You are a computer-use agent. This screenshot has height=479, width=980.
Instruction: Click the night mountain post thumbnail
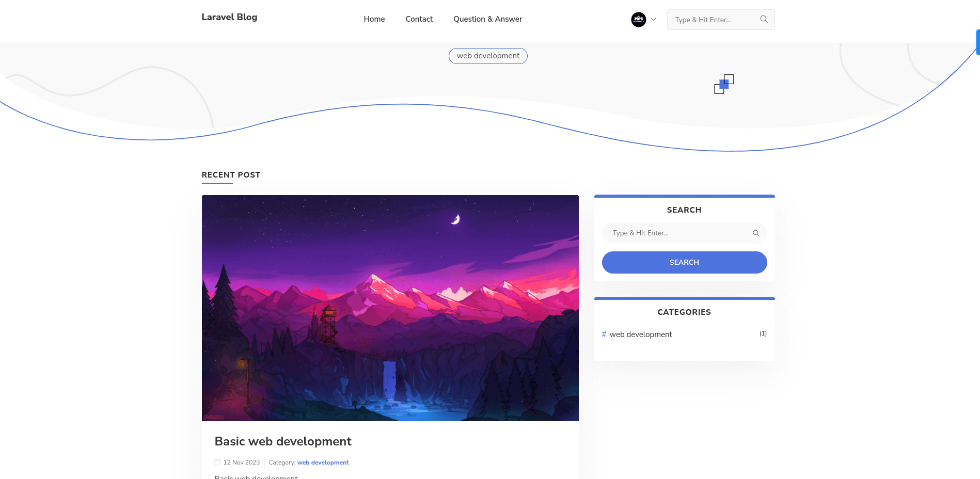tap(390, 307)
